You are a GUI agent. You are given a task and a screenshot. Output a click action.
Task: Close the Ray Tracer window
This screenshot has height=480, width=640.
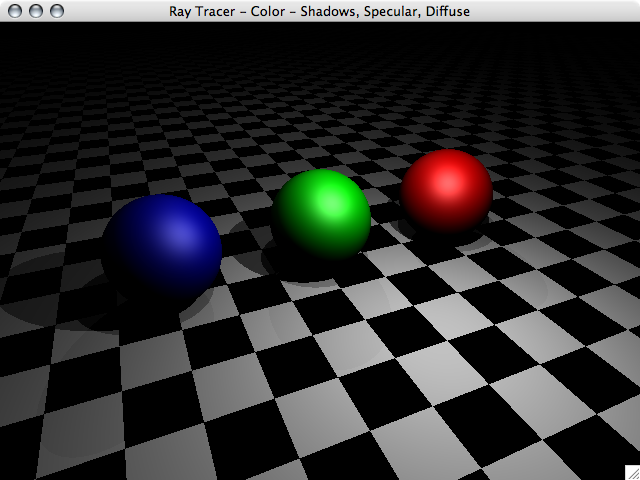coord(15,11)
